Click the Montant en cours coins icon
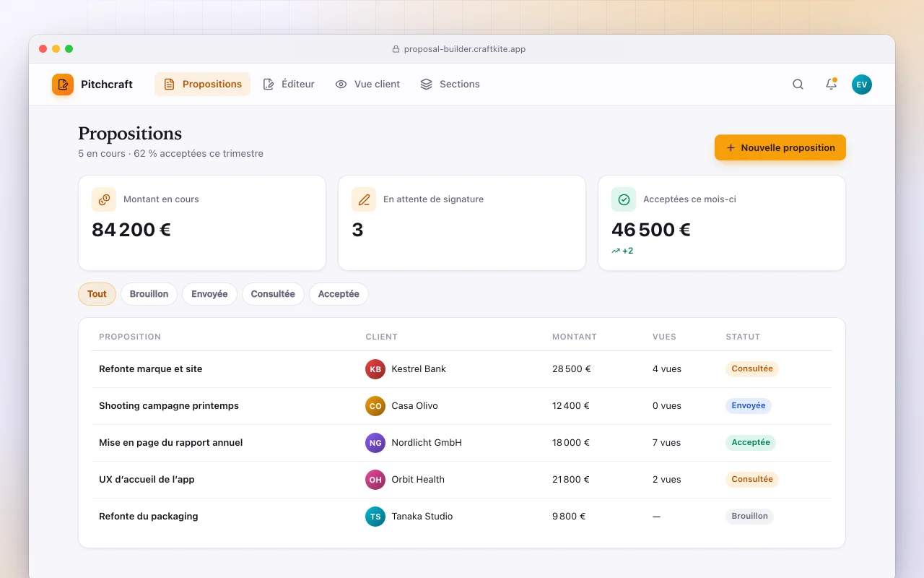The height and width of the screenshot is (578, 924). pos(104,199)
